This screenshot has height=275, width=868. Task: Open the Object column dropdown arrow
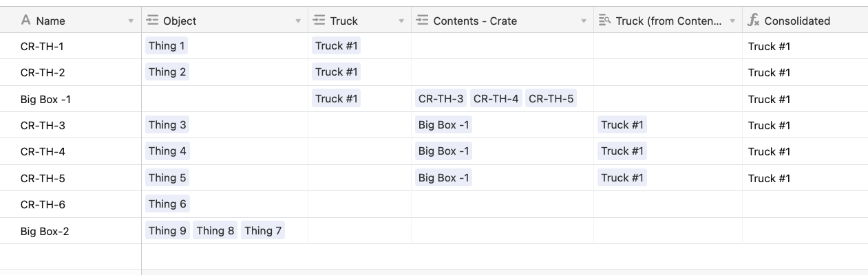298,21
